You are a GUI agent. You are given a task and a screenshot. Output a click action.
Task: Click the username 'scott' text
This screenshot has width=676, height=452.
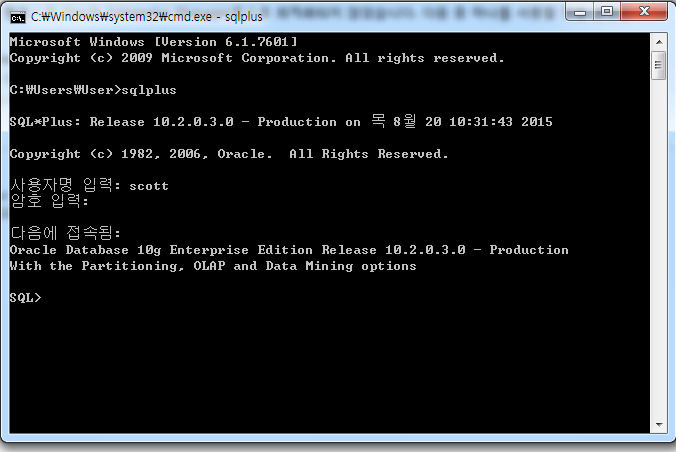[149, 186]
